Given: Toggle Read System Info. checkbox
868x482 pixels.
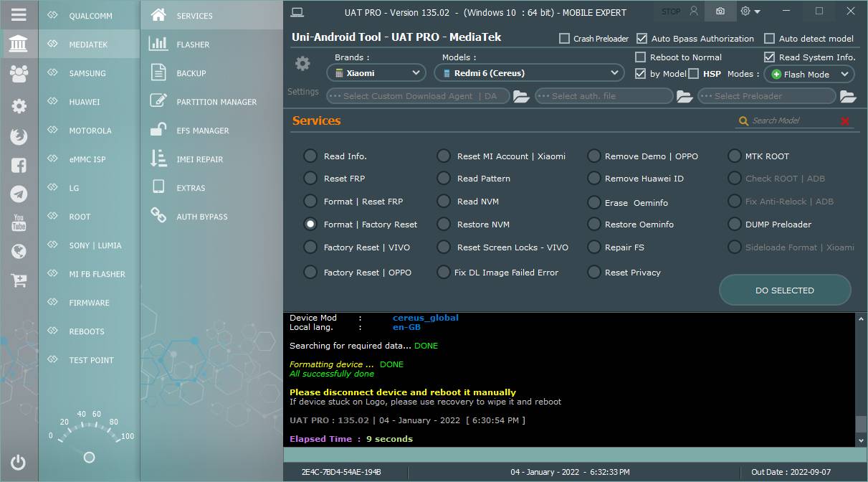Looking at the screenshot, I should (769, 57).
